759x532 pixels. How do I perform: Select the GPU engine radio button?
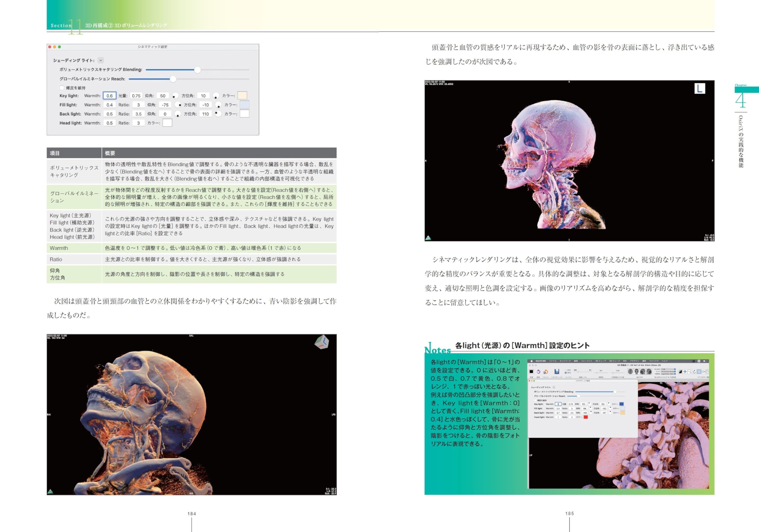pyautogui.click(x=566, y=373)
